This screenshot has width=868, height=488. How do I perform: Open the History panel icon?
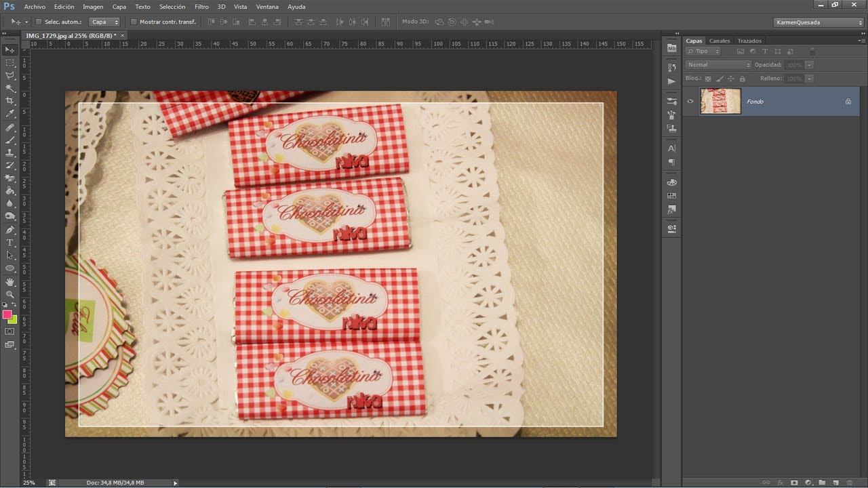[x=672, y=68]
